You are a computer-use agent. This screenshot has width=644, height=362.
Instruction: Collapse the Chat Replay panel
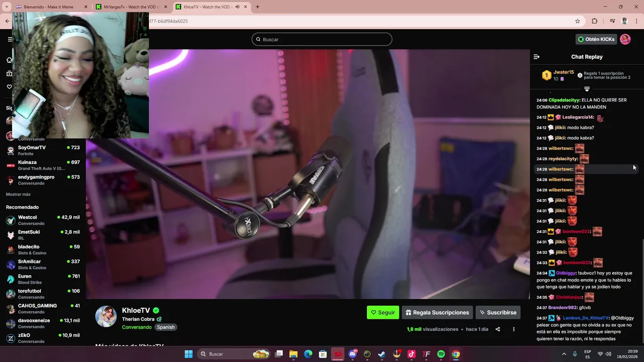coord(536,57)
